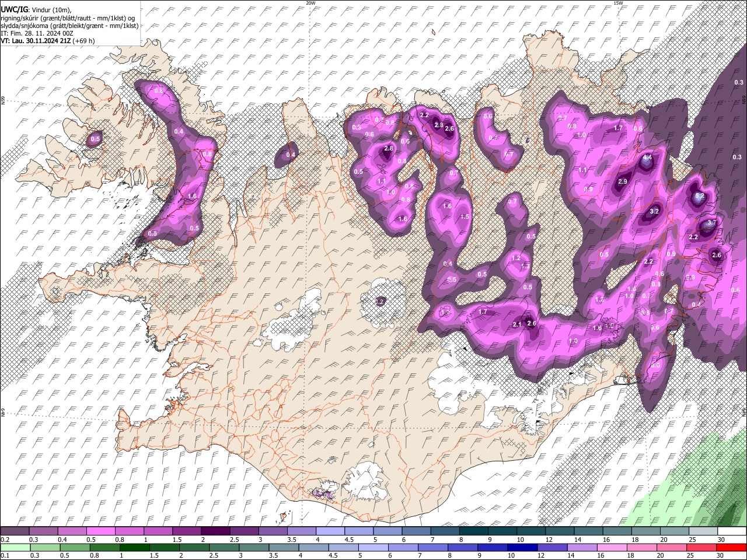Click upper legend pale grey swatch between 25 and 30

[703, 531]
